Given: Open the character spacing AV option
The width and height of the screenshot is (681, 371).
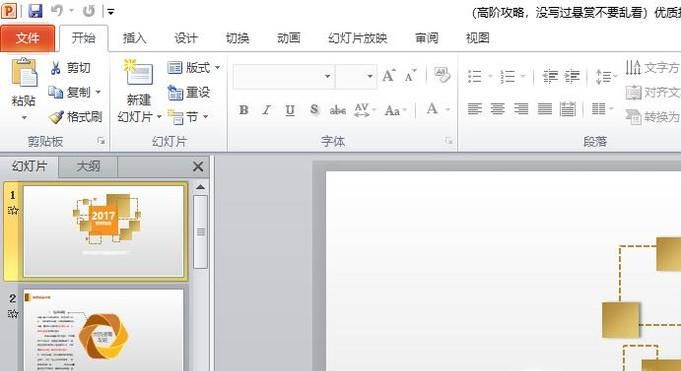Looking at the screenshot, I should click(x=364, y=110).
